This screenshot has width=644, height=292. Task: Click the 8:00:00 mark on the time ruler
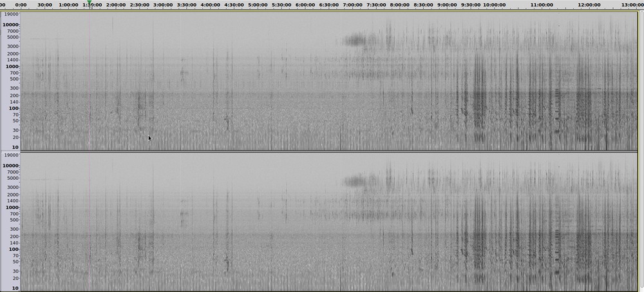[399, 5]
